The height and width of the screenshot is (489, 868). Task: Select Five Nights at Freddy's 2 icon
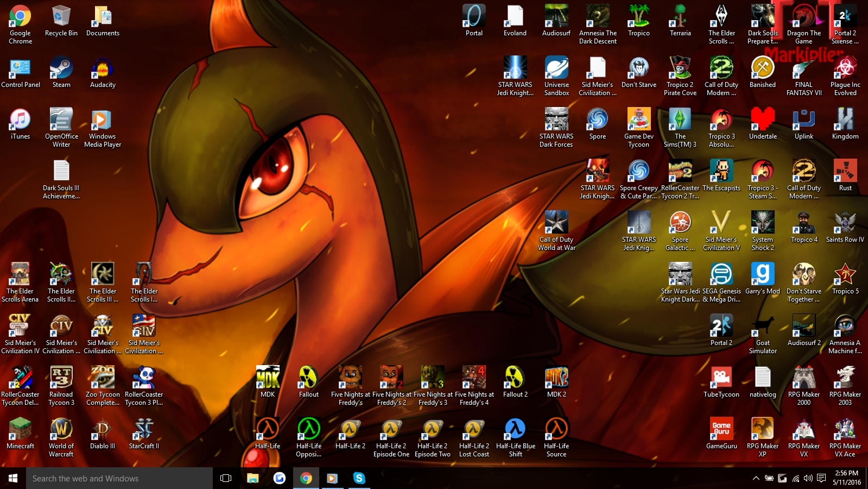point(391,386)
